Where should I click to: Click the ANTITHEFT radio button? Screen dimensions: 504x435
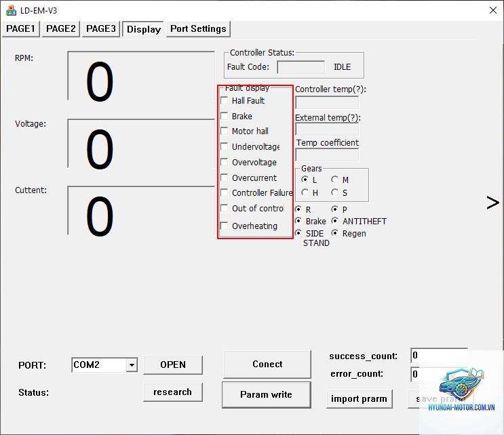click(334, 221)
